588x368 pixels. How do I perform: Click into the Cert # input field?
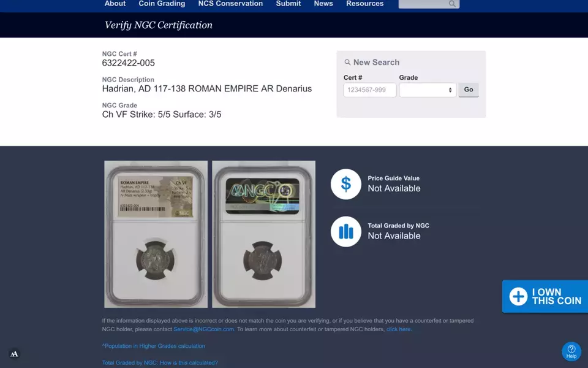pos(369,90)
